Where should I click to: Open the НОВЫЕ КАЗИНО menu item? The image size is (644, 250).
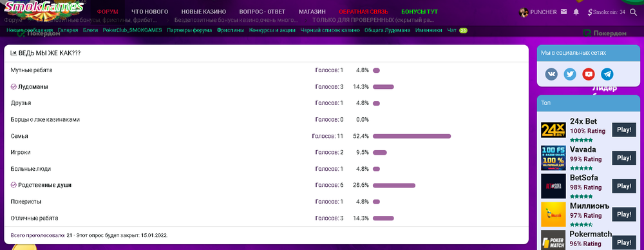click(x=204, y=12)
